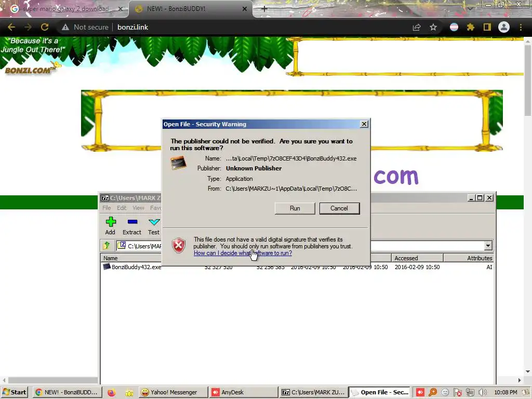The height and width of the screenshot is (399, 532).
Task: Click the network tray icon
Action: [470, 393]
